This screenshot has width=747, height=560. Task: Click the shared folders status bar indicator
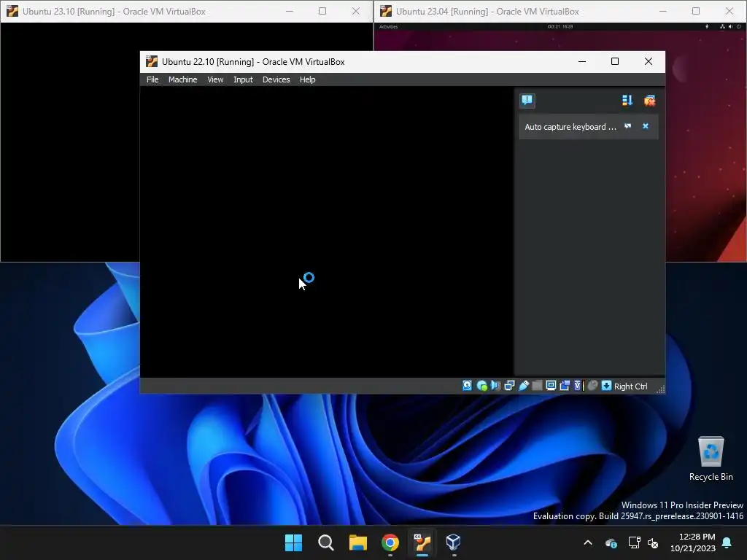tap(537, 386)
